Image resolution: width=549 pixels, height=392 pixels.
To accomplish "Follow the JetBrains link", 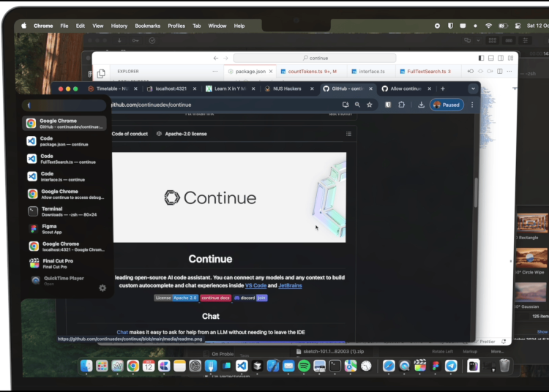I will click(x=290, y=285).
